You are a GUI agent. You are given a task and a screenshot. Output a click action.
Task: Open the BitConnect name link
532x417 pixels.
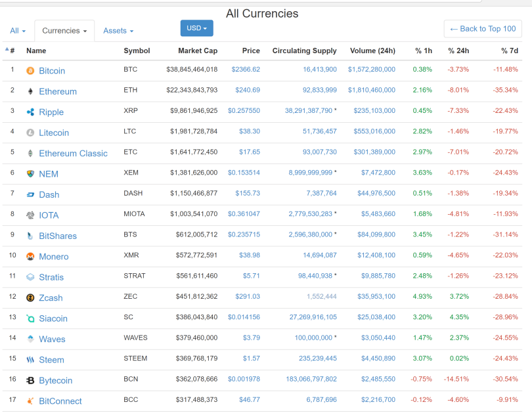point(60,401)
